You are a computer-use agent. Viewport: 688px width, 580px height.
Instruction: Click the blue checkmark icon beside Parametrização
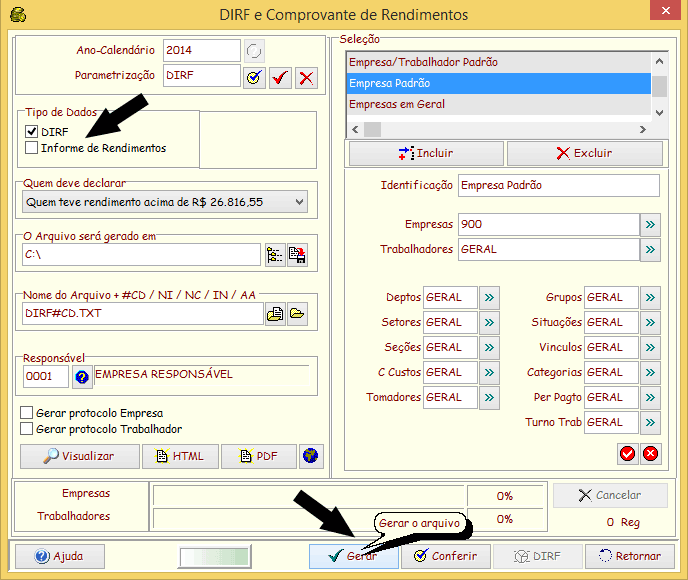(x=254, y=77)
